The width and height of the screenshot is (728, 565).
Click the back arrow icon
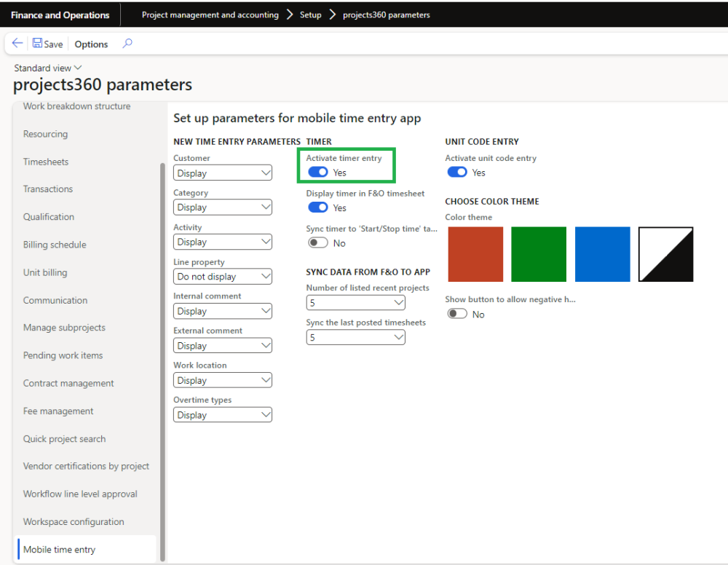tap(17, 44)
